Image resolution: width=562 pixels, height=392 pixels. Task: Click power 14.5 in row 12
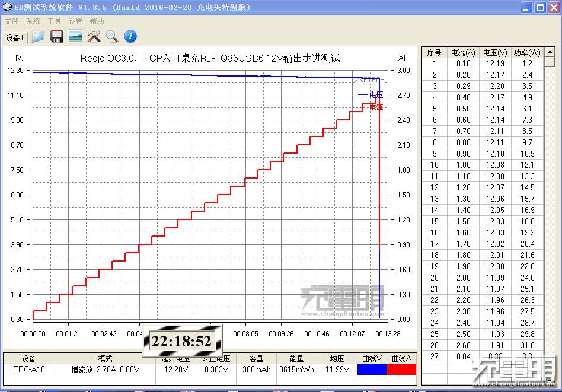click(x=527, y=187)
